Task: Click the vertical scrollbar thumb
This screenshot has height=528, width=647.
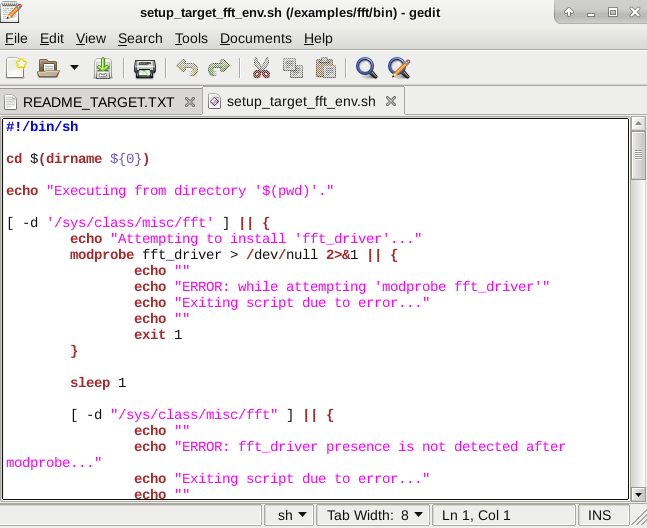Action: pos(638,155)
